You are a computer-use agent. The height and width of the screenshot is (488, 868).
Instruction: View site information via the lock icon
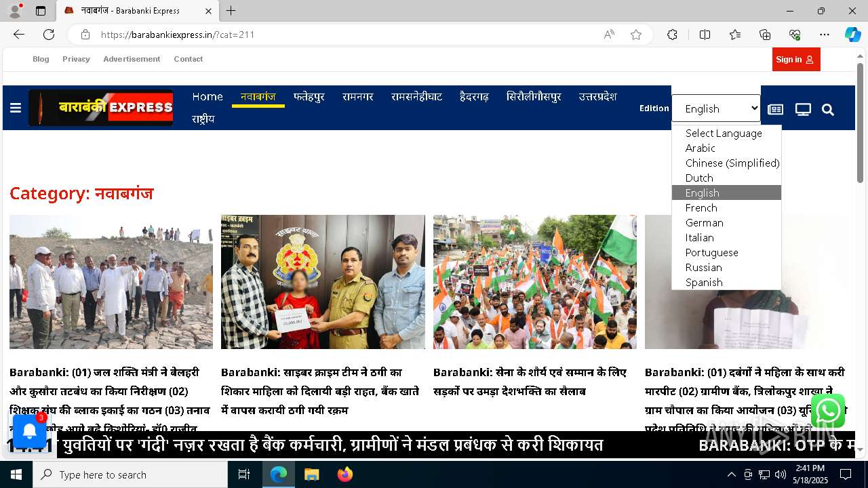tap(85, 35)
